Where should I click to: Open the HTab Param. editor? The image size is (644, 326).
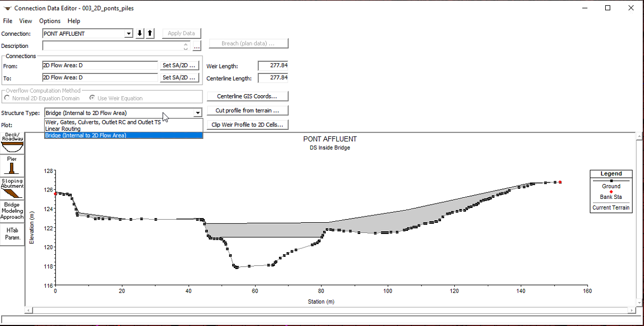[x=12, y=234]
